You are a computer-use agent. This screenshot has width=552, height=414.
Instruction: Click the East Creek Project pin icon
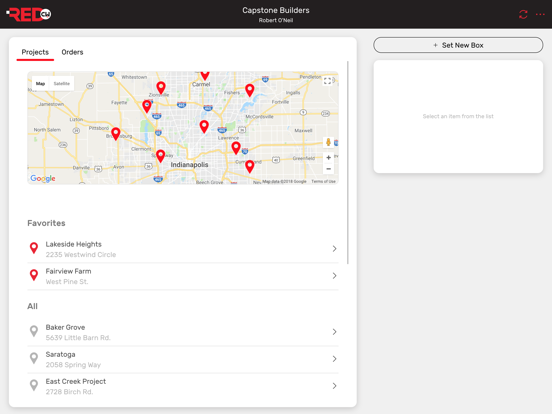[x=34, y=385]
